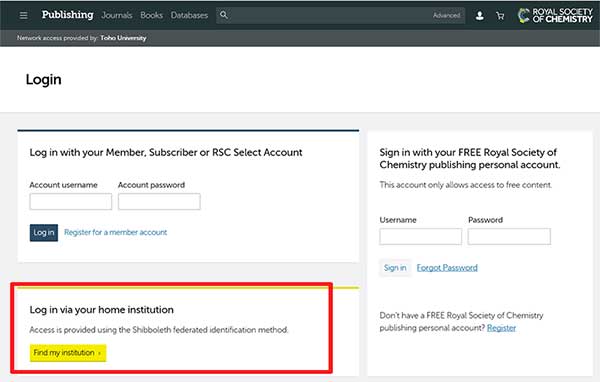Click the Account username field
600x382 pixels.
[x=71, y=201]
